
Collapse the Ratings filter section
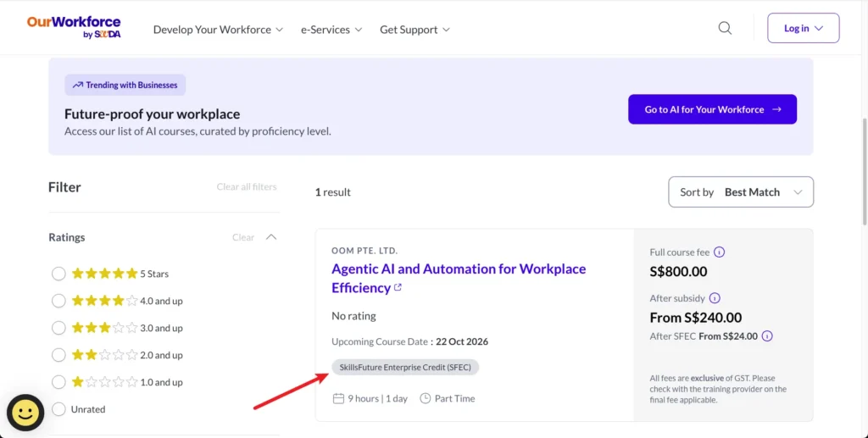pos(270,237)
